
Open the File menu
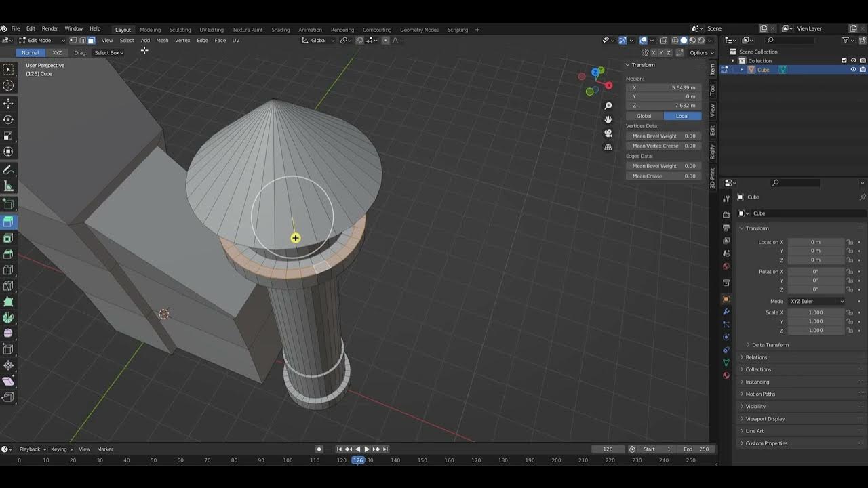(x=15, y=28)
